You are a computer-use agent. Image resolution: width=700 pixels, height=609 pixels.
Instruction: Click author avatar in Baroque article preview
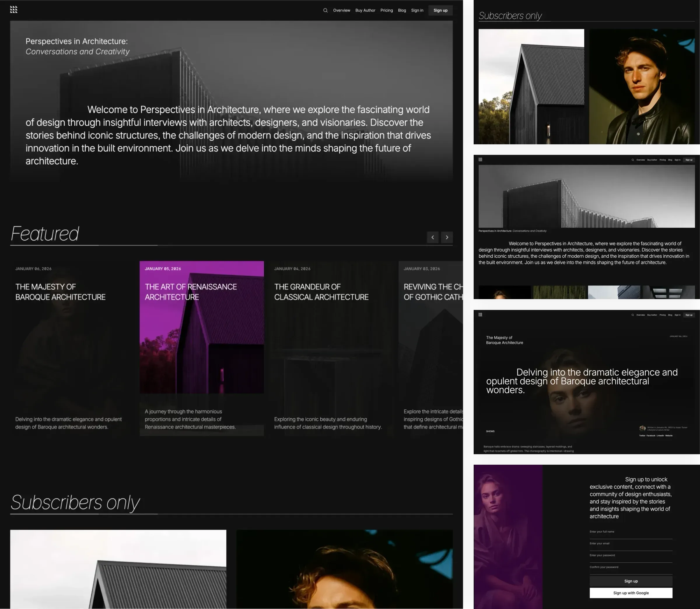(x=642, y=429)
